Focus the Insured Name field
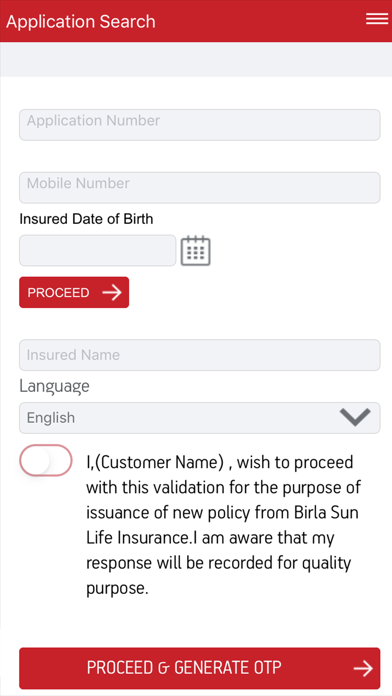 point(200,355)
